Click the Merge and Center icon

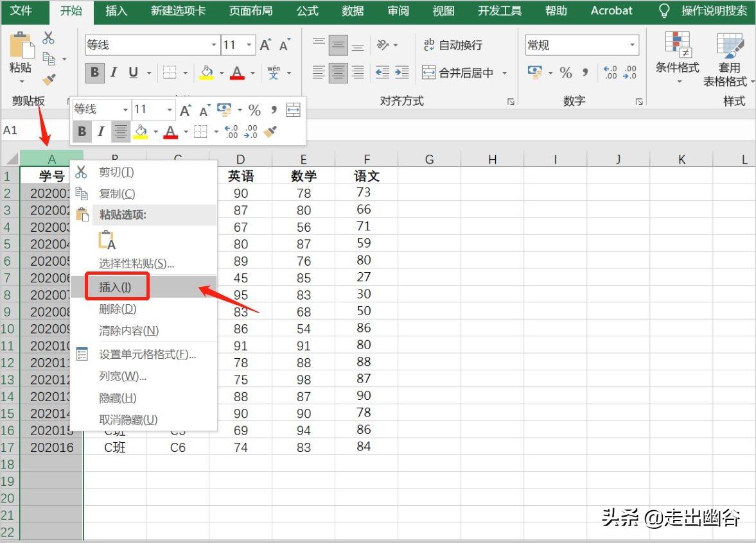pyautogui.click(x=428, y=73)
